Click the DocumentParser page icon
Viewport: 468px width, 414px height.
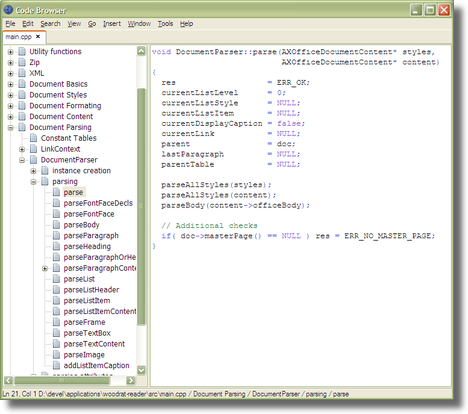pyautogui.click(x=33, y=160)
